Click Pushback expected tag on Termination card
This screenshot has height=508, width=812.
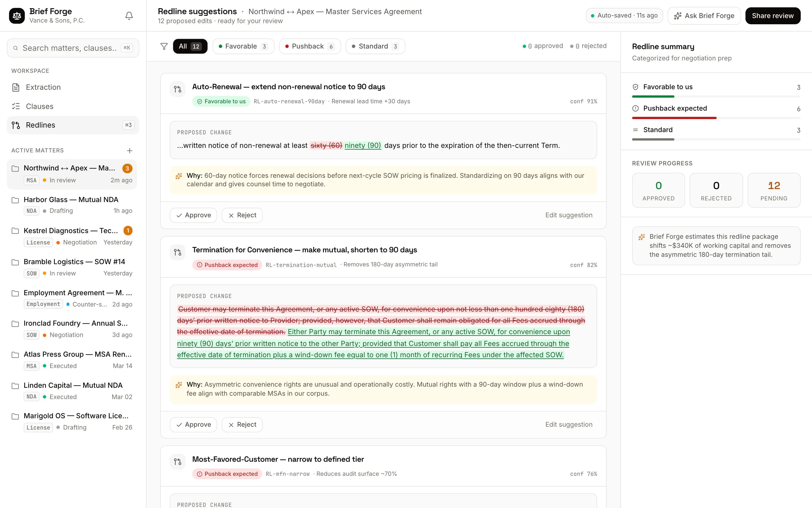[x=227, y=265]
